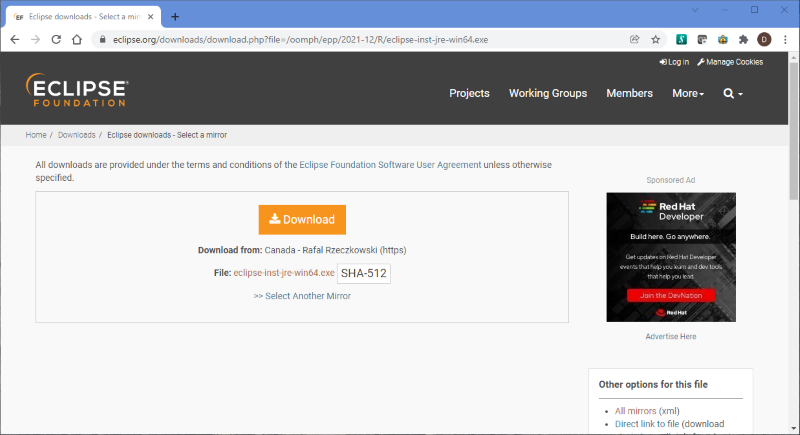Open the Chrome profile avatar D
This screenshot has height=435, width=800.
pyautogui.click(x=764, y=39)
